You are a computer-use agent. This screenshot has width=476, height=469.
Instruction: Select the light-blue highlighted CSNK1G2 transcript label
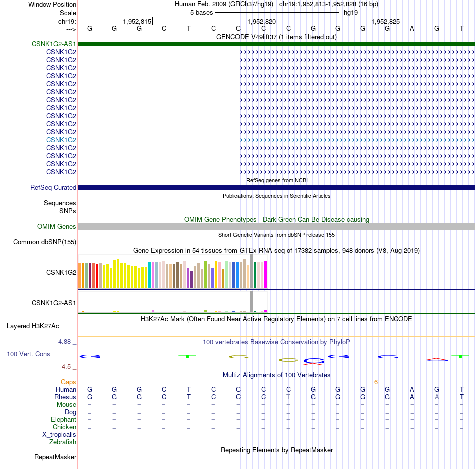pos(61,140)
